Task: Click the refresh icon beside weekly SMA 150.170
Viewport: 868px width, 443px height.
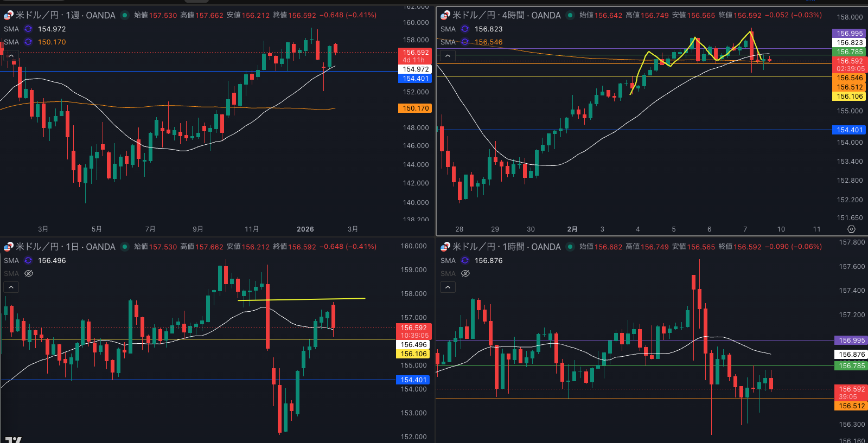Action: coord(28,42)
